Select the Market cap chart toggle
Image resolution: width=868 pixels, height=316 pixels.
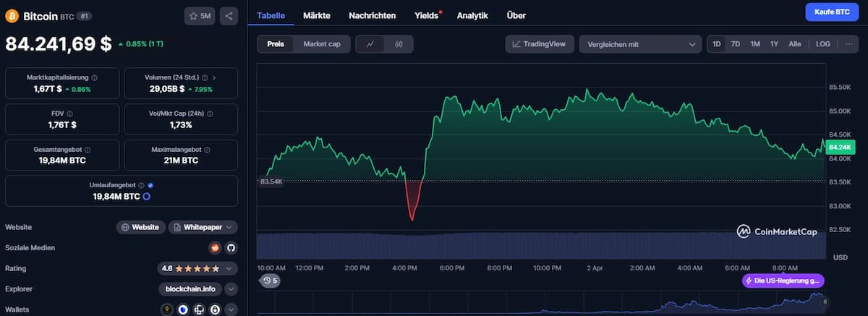[322, 44]
